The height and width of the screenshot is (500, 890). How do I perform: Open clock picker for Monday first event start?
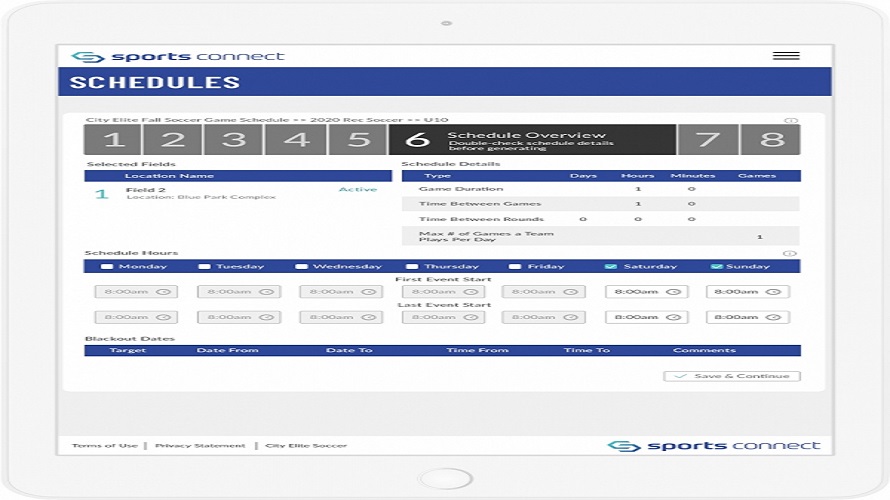pyautogui.click(x=163, y=292)
